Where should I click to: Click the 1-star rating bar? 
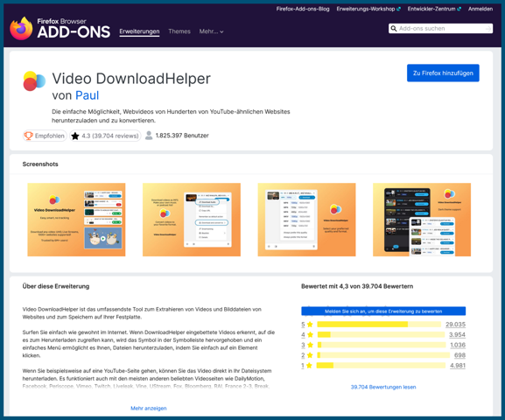point(381,365)
